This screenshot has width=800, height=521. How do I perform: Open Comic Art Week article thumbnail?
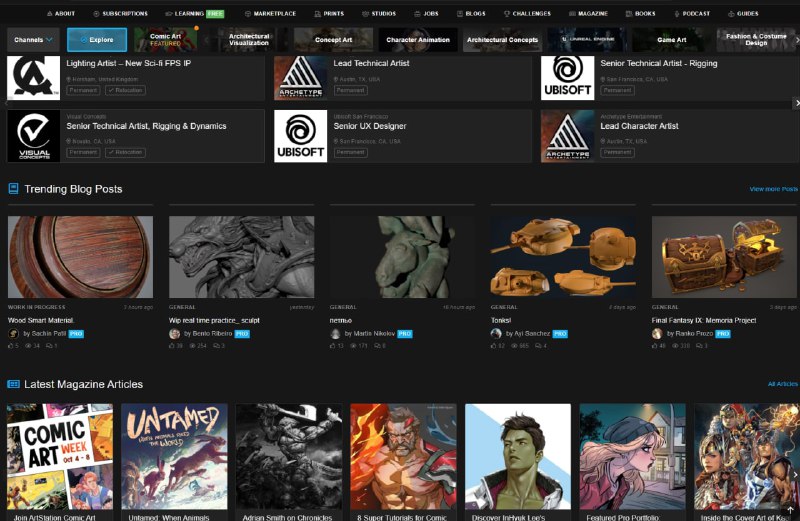point(60,457)
